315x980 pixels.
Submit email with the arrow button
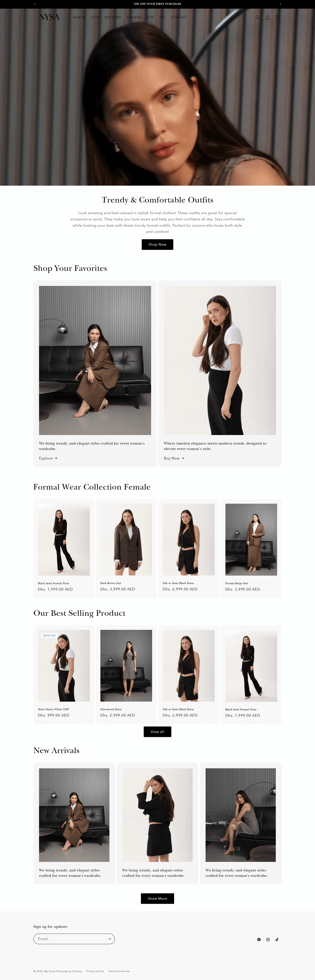(x=109, y=939)
